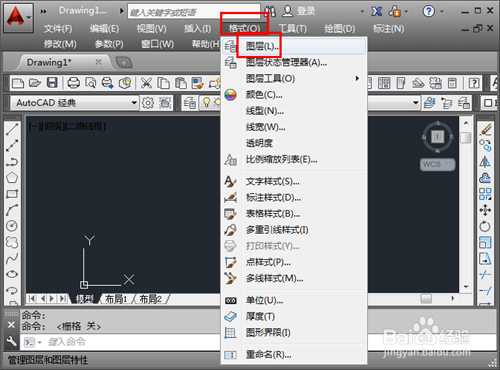Open the 工具(T) menu
The height and width of the screenshot is (370, 500).
pos(292,29)
